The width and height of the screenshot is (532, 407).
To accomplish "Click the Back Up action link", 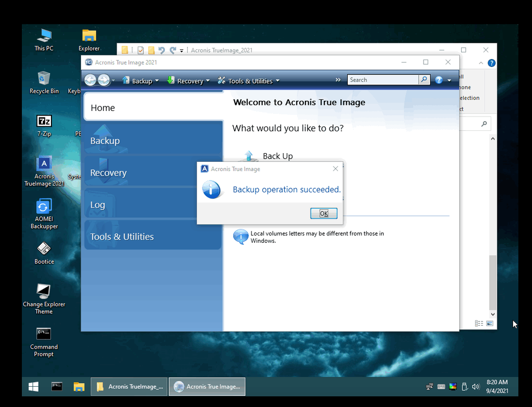I will coord(277,156).
